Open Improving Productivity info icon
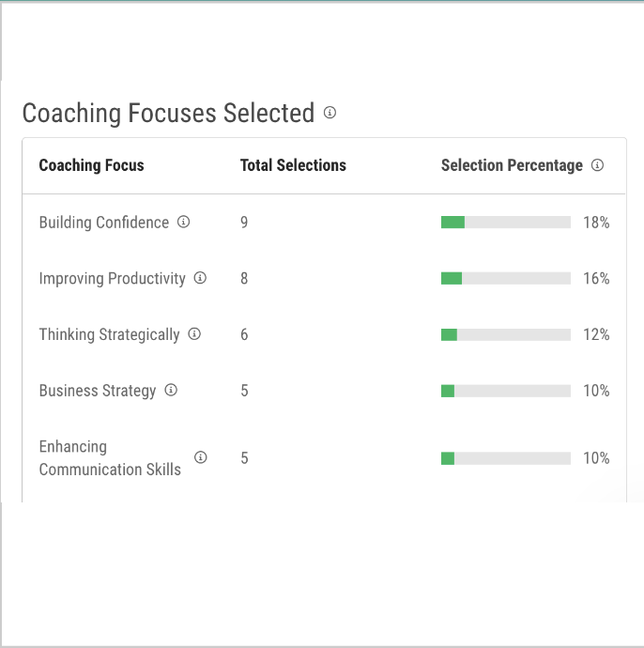The image size is (644, 648). click(x=200, y=278)
